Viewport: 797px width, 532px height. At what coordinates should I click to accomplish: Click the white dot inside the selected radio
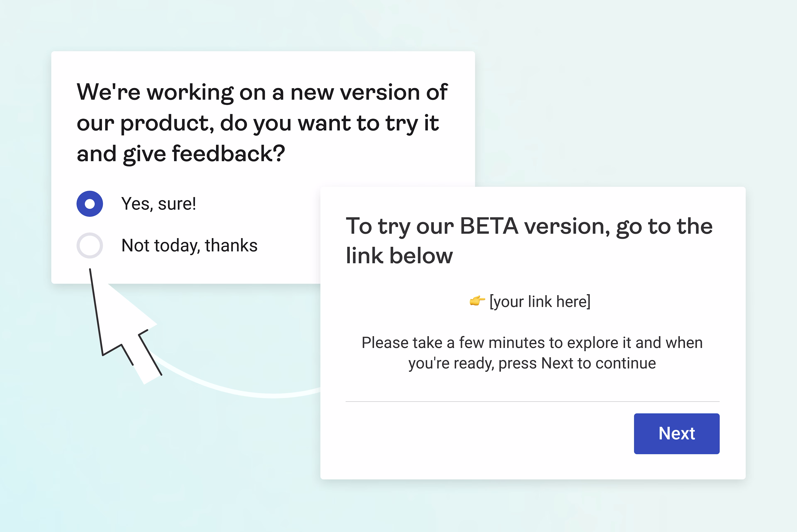tap(90, 204)
